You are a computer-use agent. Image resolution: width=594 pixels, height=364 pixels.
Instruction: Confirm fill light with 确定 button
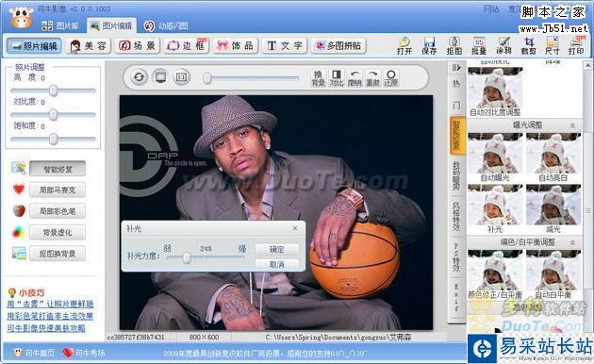[277, 249]
